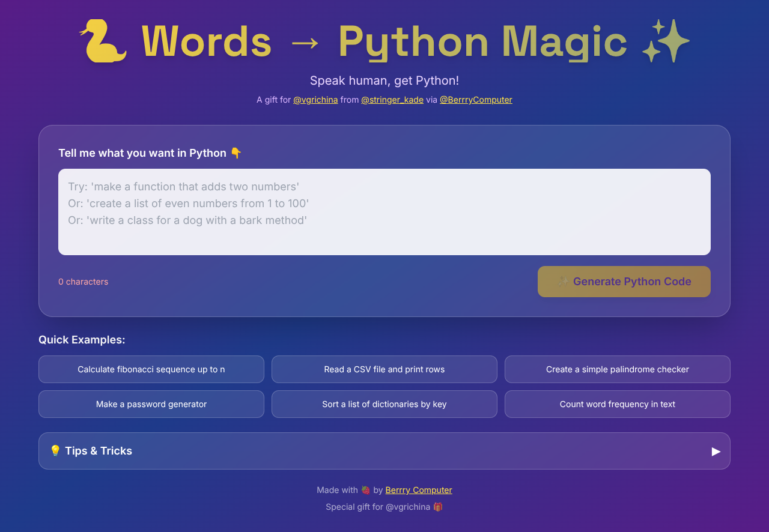
Task: Click the arrow on the Tips & Tricks bar
Action: (x=716, y=452)
